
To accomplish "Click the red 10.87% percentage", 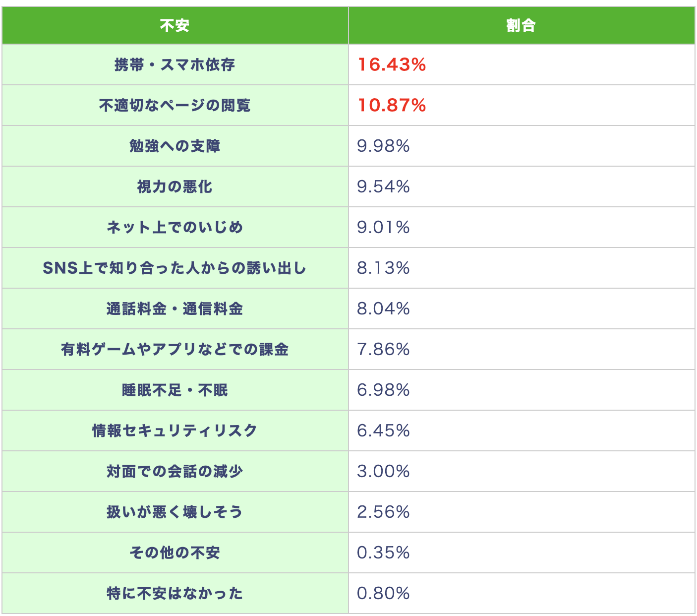I will click(392, 106).
